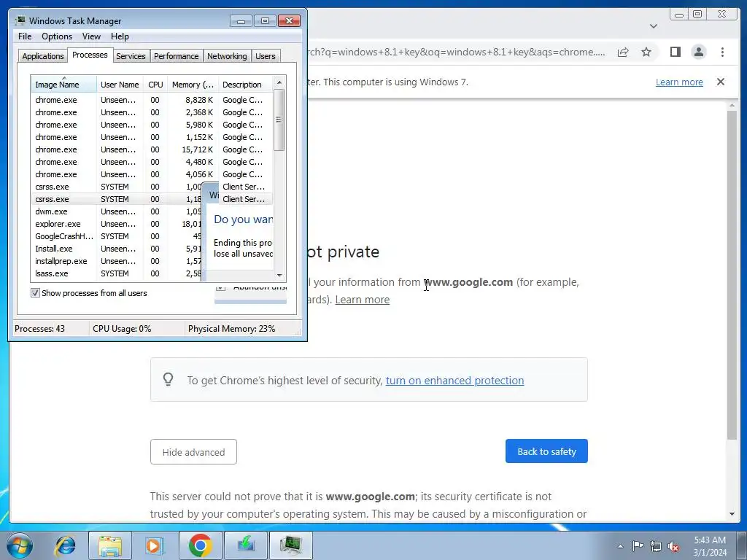
Task: Sort by Description column header
Action: coord(246,85)
